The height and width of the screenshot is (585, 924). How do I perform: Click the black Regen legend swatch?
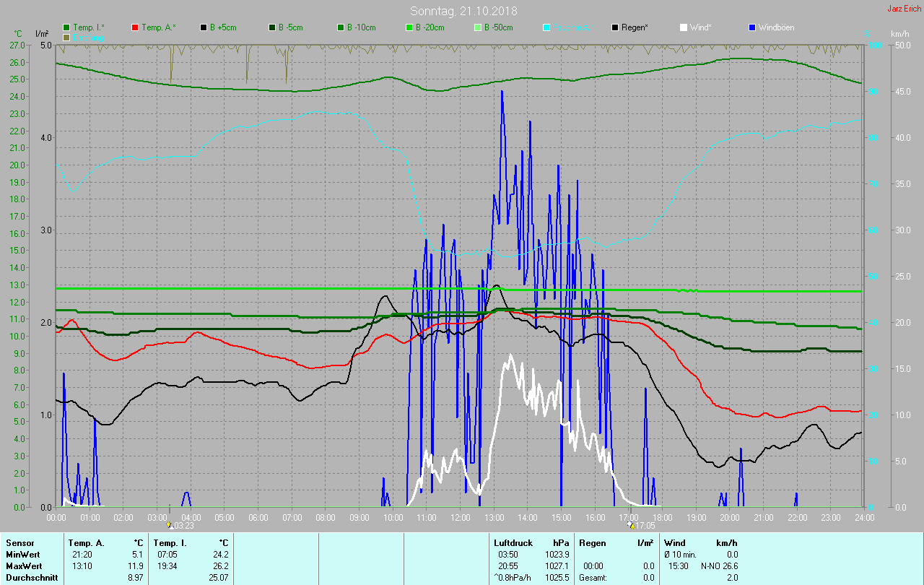pyautogui.click(x=615, y=27)
